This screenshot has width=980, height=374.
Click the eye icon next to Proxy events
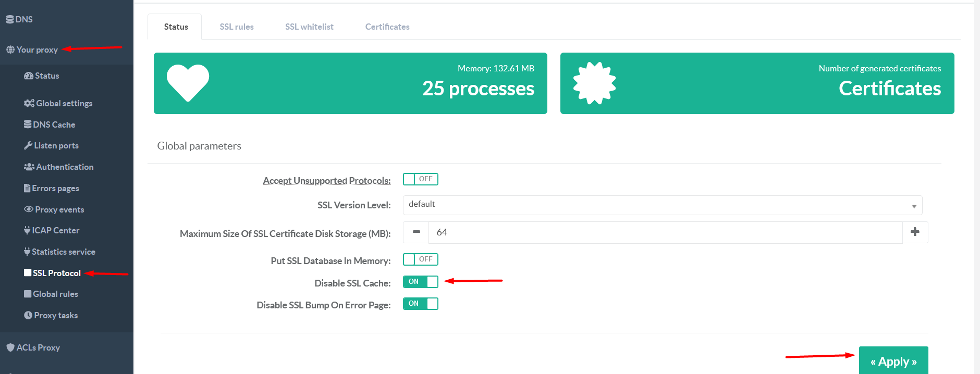(x=29, y=209)
